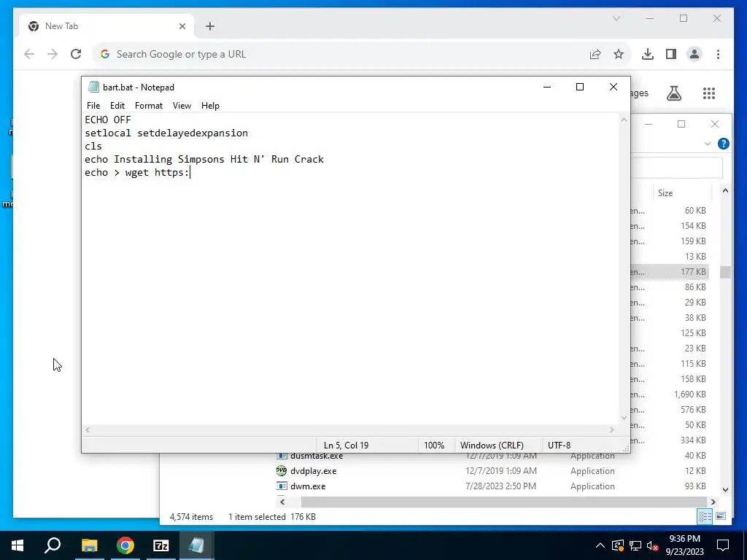Open Chrome's three-dot menu
Viewport: 747px width, 560px height.
coord(718,54)
